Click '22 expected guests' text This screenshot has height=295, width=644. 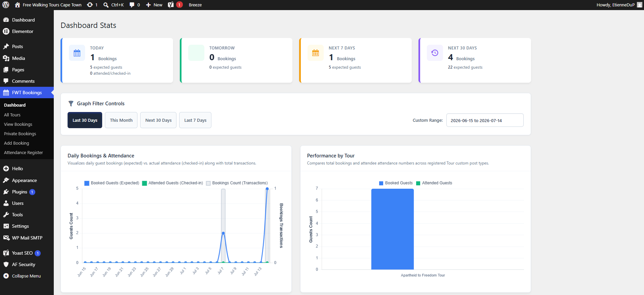pyautogui.click(x=465, y=67)
